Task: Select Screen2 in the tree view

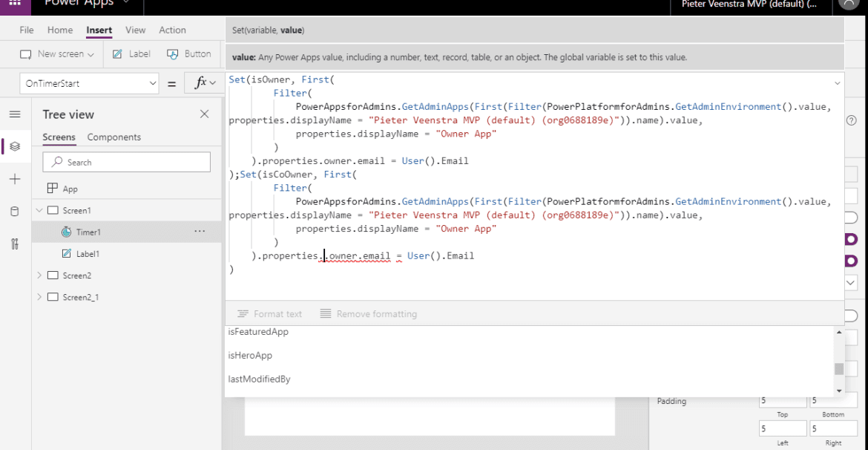Action: [x=77, y=275]
